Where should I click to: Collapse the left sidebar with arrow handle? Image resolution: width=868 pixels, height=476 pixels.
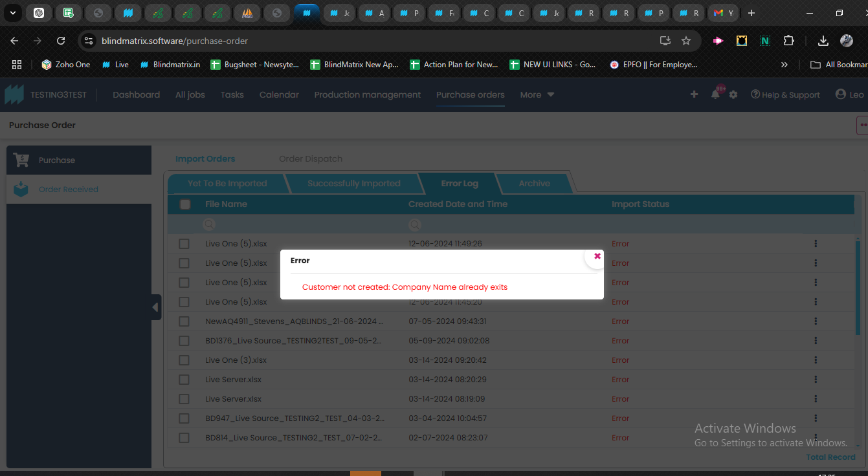tap(155, 307)
